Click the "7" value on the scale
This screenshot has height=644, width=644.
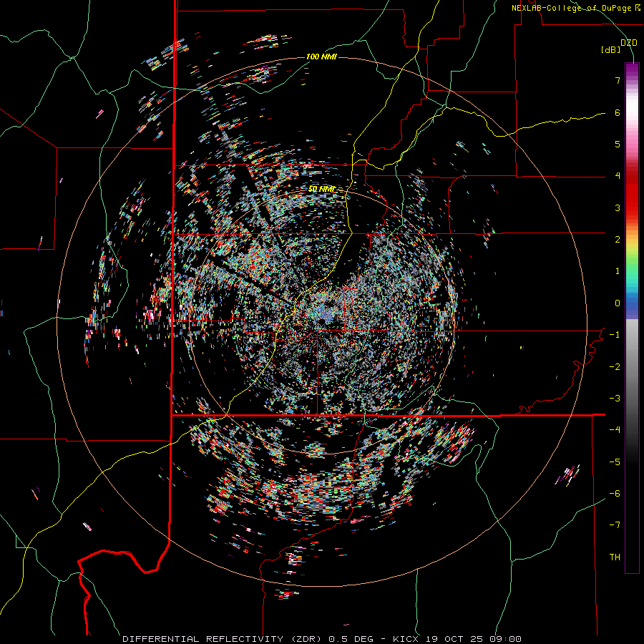tap(618, 80)
